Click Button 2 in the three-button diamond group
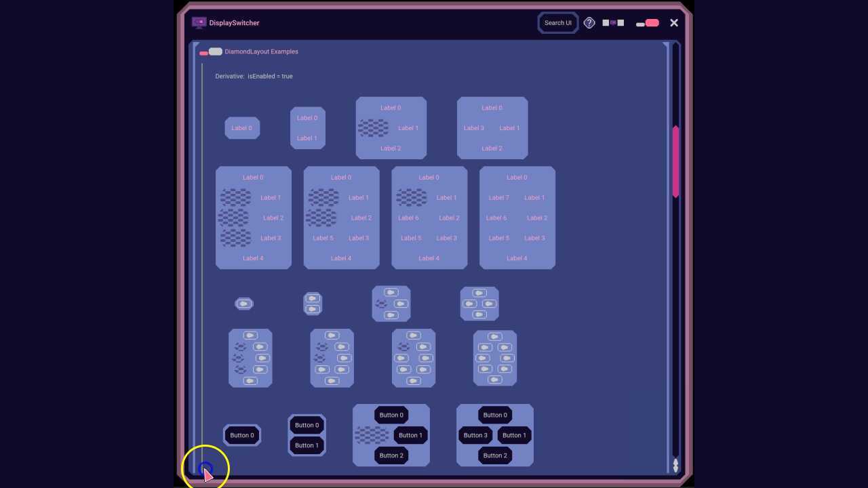868x488 pixels. click(391, 455)
